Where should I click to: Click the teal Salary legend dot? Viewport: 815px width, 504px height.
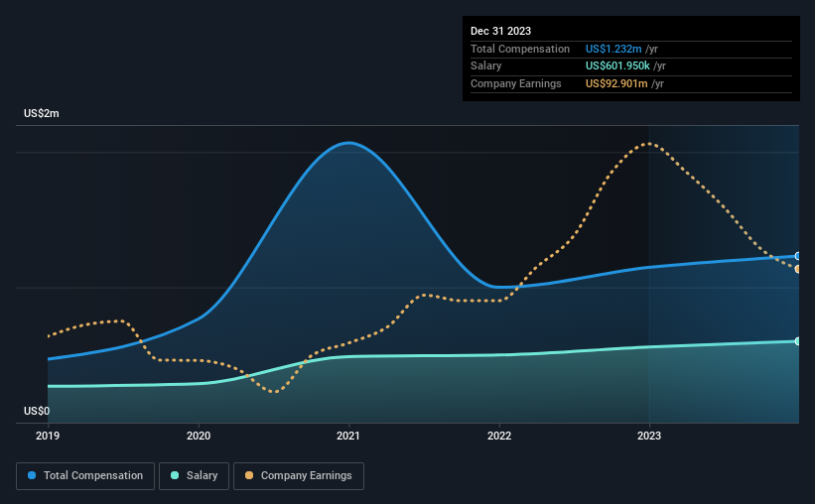175,475
